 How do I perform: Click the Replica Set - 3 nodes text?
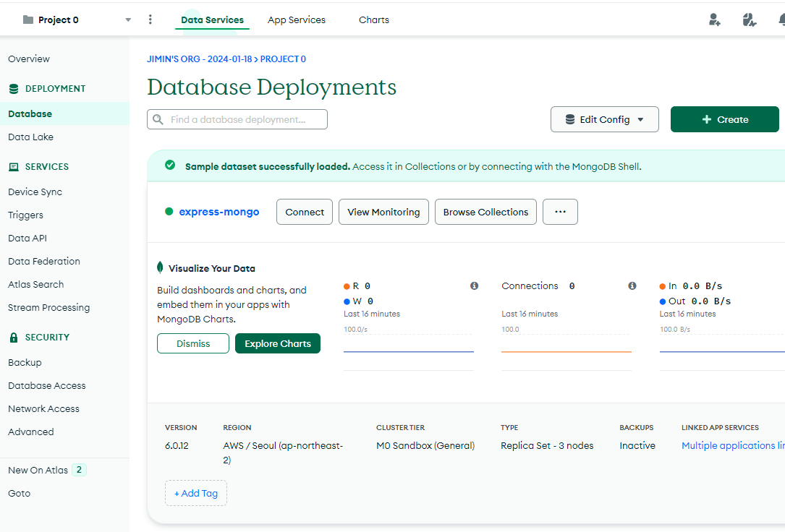[547, 445]
